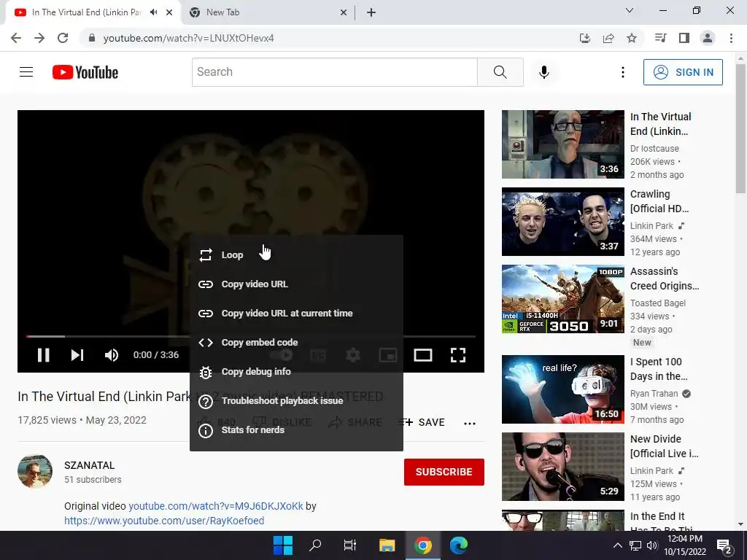
Task: Start voice search with the microphone
Action: pos(544,72)
